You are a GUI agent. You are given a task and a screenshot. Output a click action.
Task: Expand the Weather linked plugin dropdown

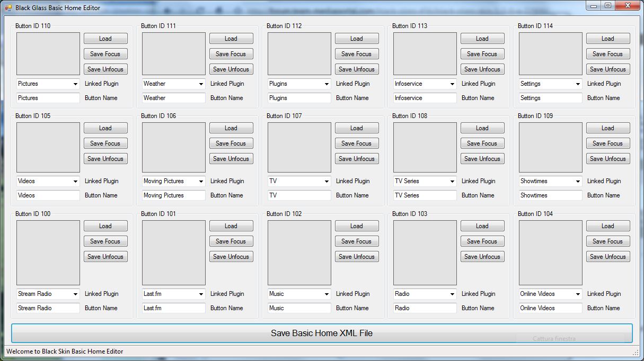pyautogui.click(x=201, y=84)
